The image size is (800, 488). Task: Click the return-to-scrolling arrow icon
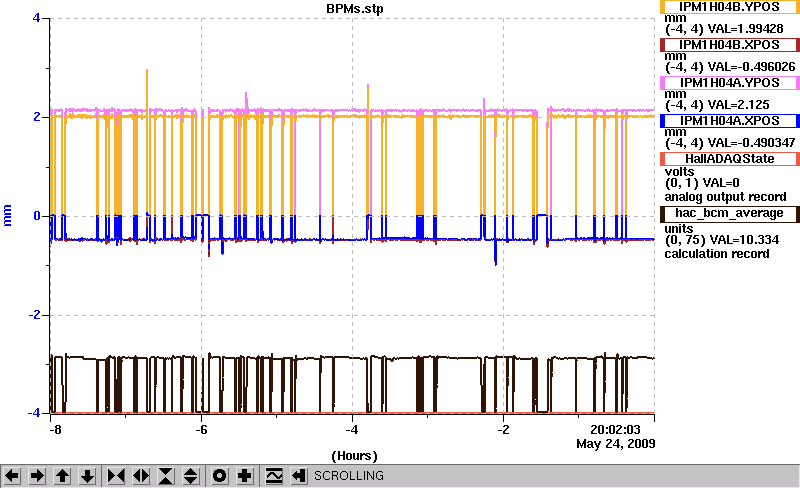click(x=299, y=476)
